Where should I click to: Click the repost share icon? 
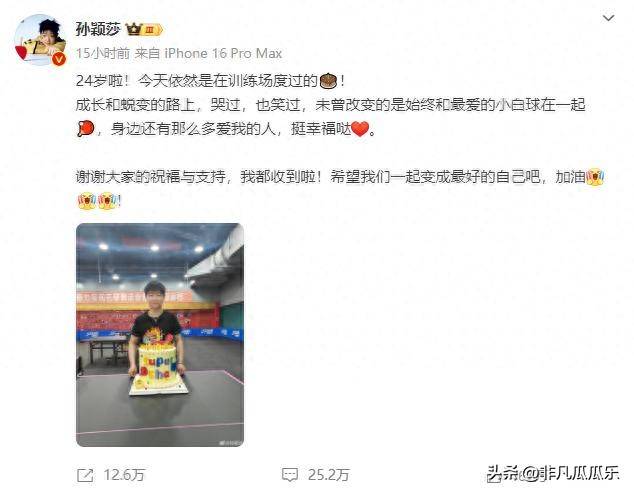click(85, 475)
